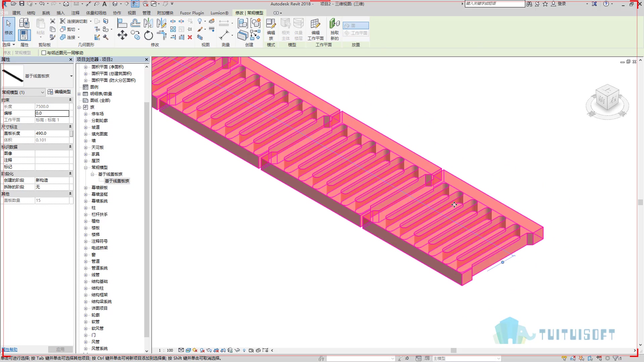The height and width of the screenshot is (362, 644).
Task: Click the 编辑类型 button
Action: click(59, 92)
